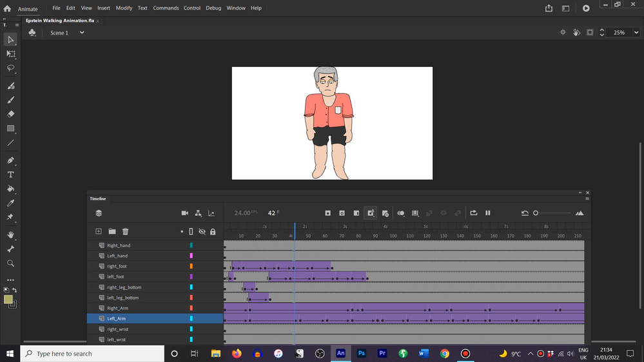Select the Classic Brush tool
644x362 pixels.
(x=11, y=100)
